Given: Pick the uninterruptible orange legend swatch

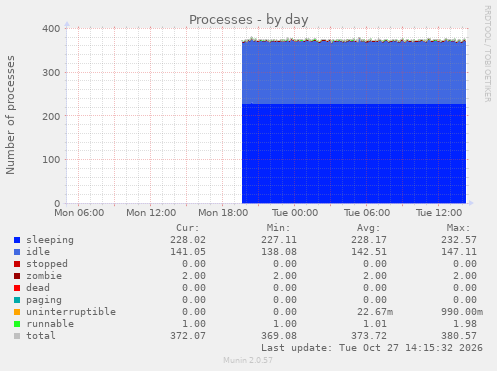Looking at the screenshot, I should tap(17, 312).
